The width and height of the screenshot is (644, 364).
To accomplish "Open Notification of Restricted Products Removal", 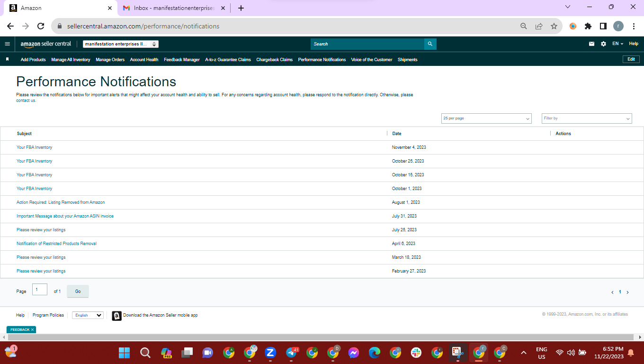I will tap(56, 244).
